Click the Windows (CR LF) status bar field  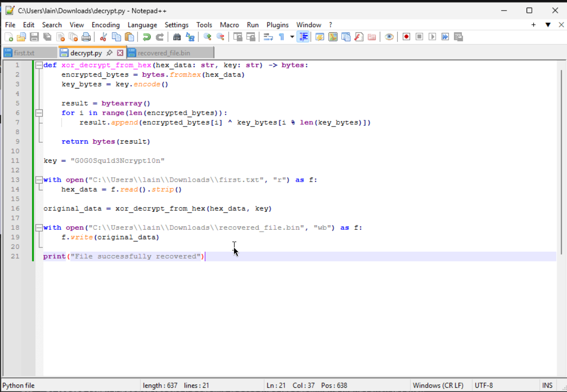tap(438, 385)
